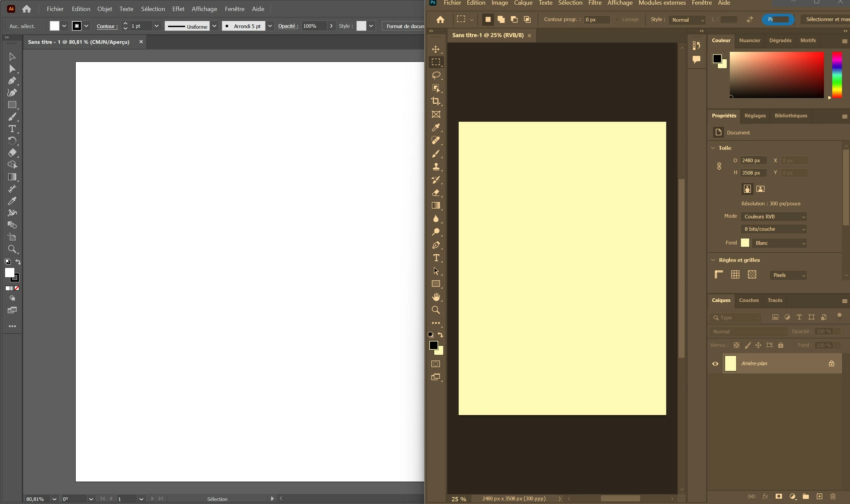Collapse the Règles et grilles section
This screenshot has width=850, height=504.
click(713, 260)
